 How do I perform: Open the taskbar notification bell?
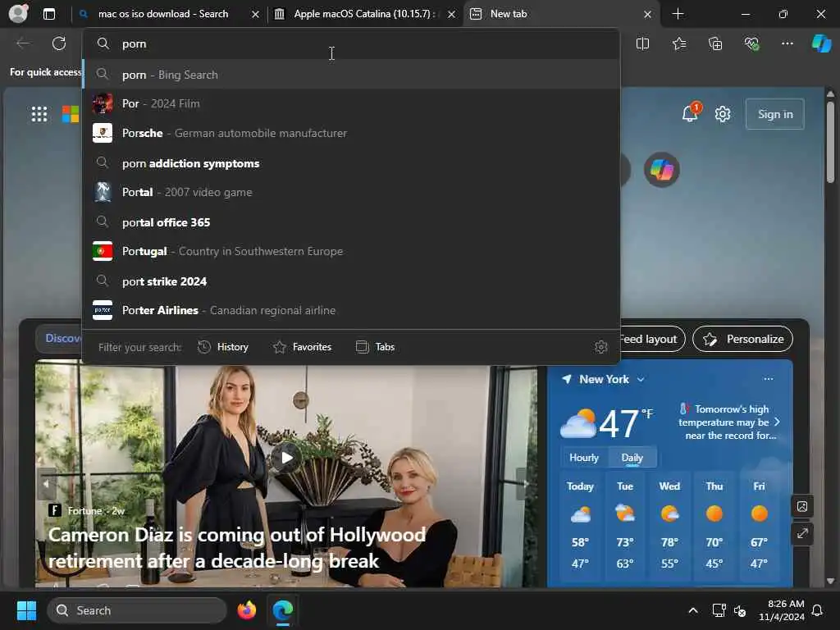817,610
